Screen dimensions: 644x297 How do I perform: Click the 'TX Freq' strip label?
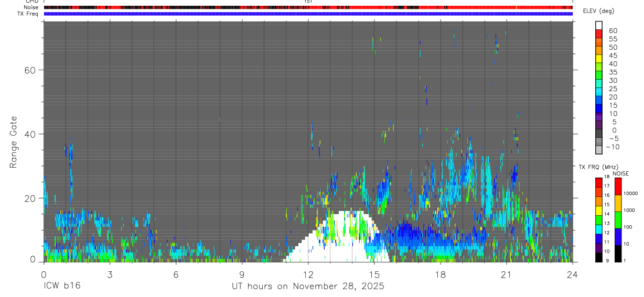[29, 14]
